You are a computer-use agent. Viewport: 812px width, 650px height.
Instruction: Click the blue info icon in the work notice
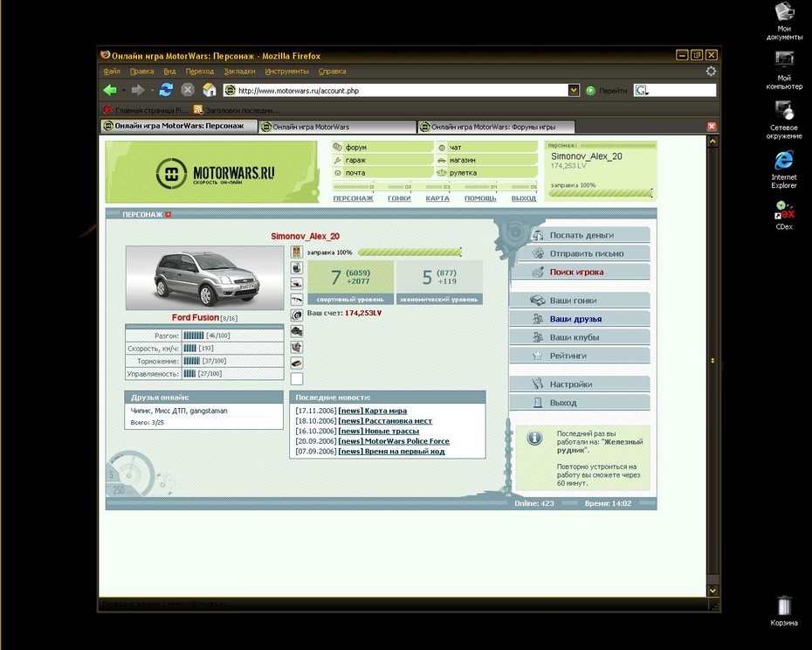click(x=534, y=438)
